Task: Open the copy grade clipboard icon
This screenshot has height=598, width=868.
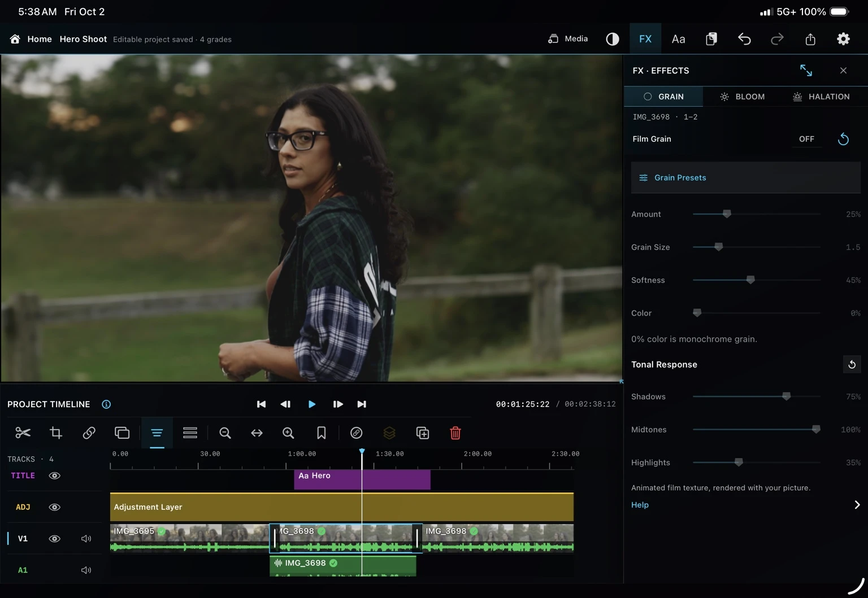Action: (711, 39)
